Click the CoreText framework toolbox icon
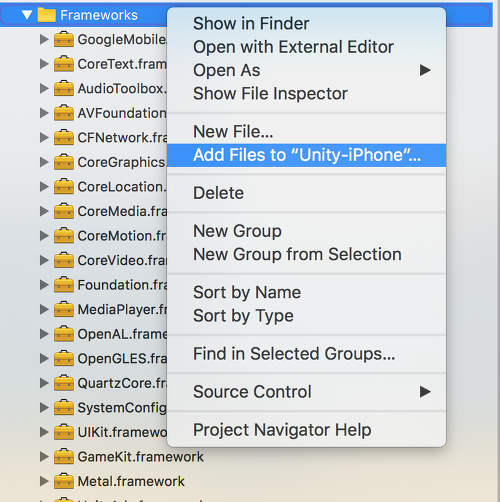 coord(64,64)
